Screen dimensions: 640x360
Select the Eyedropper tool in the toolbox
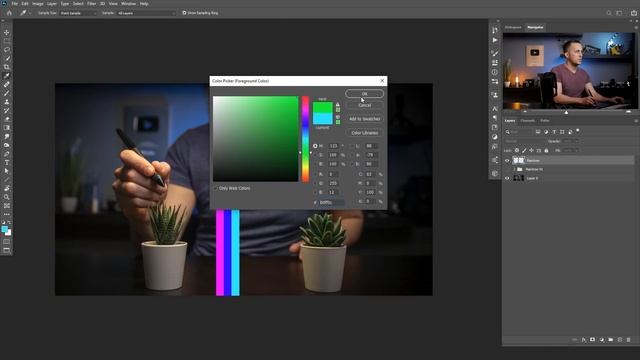tap(7, 76)
